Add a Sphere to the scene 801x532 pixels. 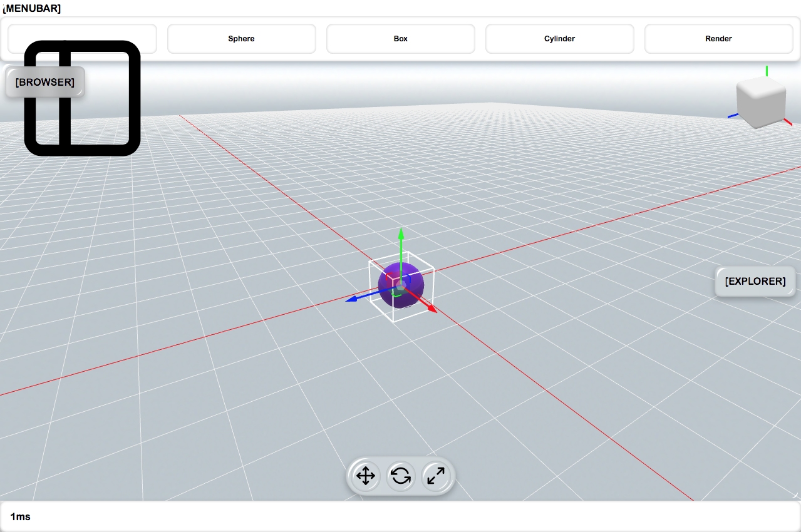tap(241, 38)
